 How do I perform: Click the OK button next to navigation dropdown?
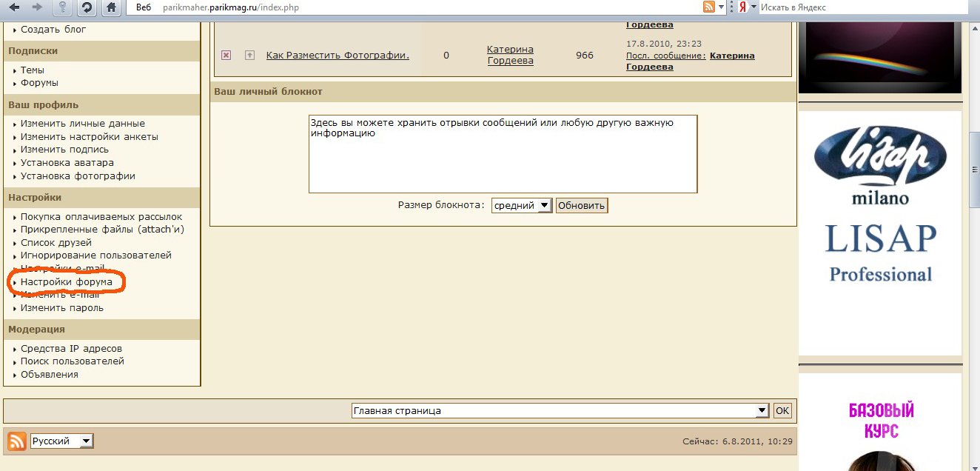coord(782,410)
